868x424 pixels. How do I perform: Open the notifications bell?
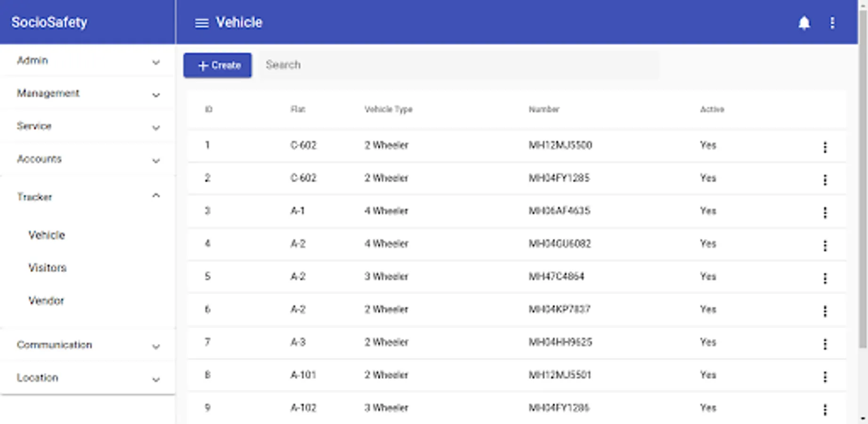click(804, 23)
